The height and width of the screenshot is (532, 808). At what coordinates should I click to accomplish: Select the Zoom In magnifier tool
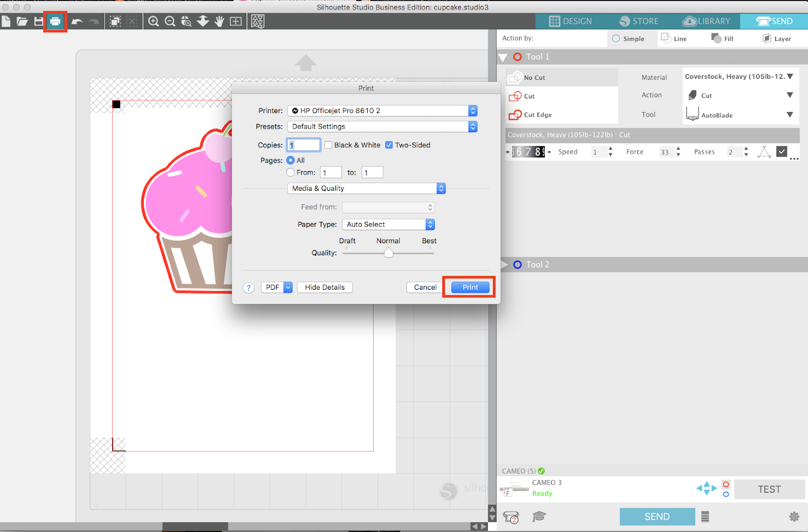154,21
